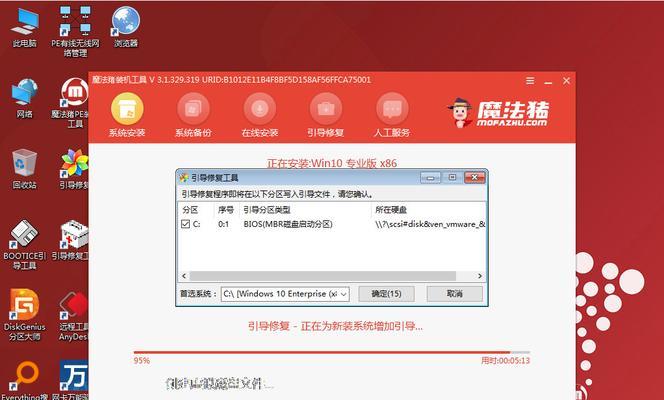Close the 引导修复工具 dialog
The height and width of the screenshot is (400, 664).
(x=475, y=177)
